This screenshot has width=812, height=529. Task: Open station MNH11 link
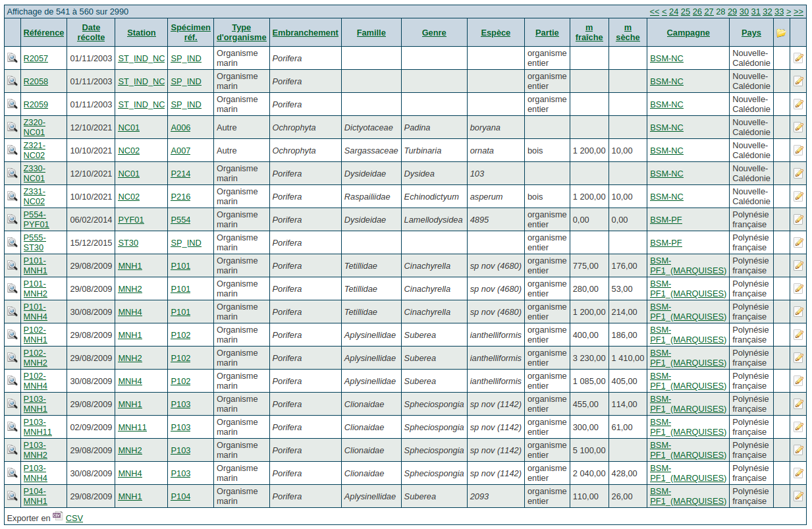pyautogui.click(x=132, y=427)
